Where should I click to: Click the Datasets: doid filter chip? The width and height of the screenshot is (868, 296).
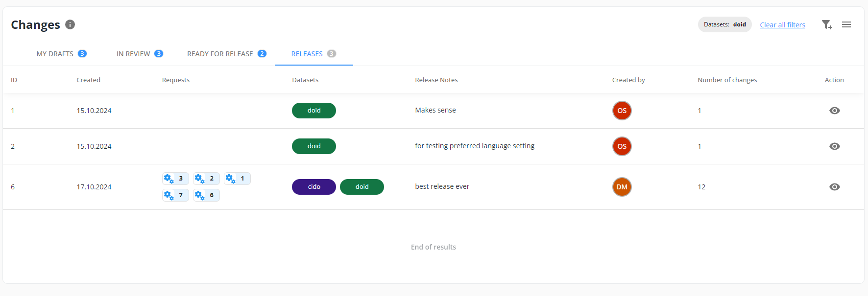point(724,24)
